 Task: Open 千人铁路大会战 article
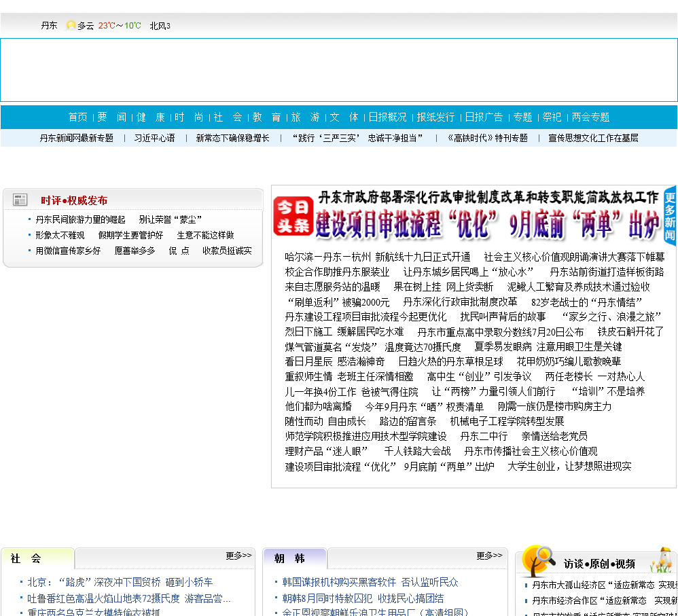click(x=417, y=452)
